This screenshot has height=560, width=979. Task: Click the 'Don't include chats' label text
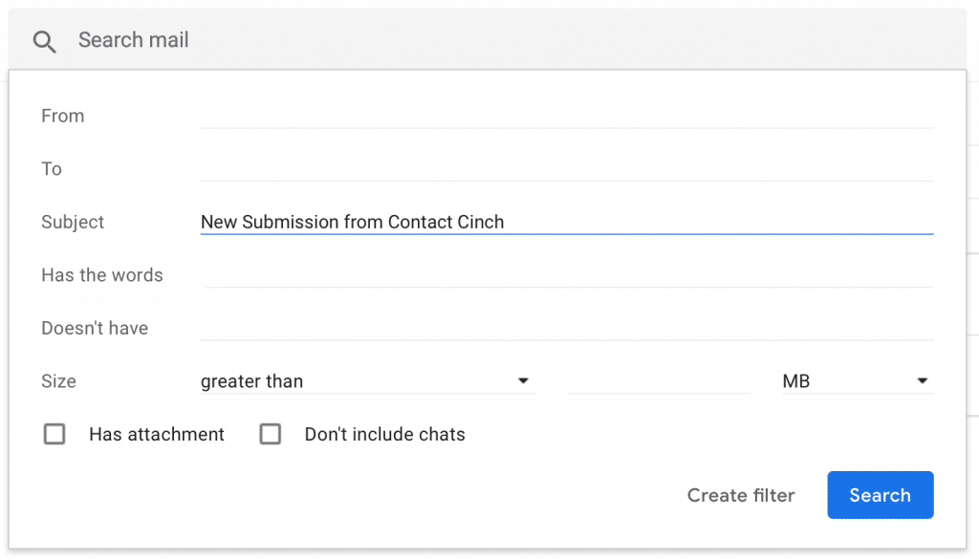point(384,435)
